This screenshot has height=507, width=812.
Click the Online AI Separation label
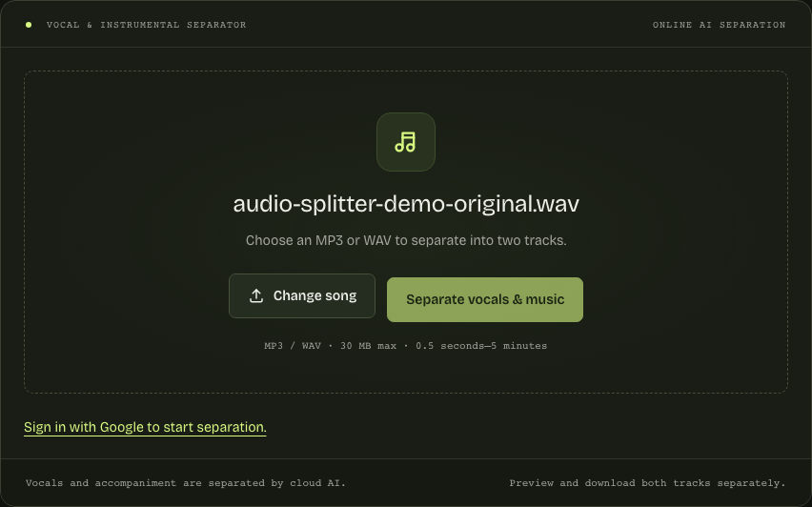pyautogui.click(x=719, y=25)
